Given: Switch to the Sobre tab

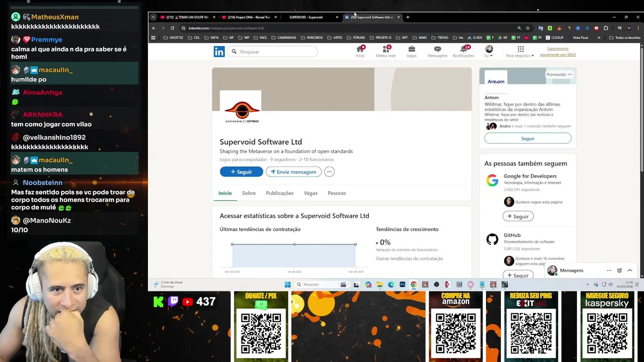Looking at the screenshot, I should click(249, 193).
